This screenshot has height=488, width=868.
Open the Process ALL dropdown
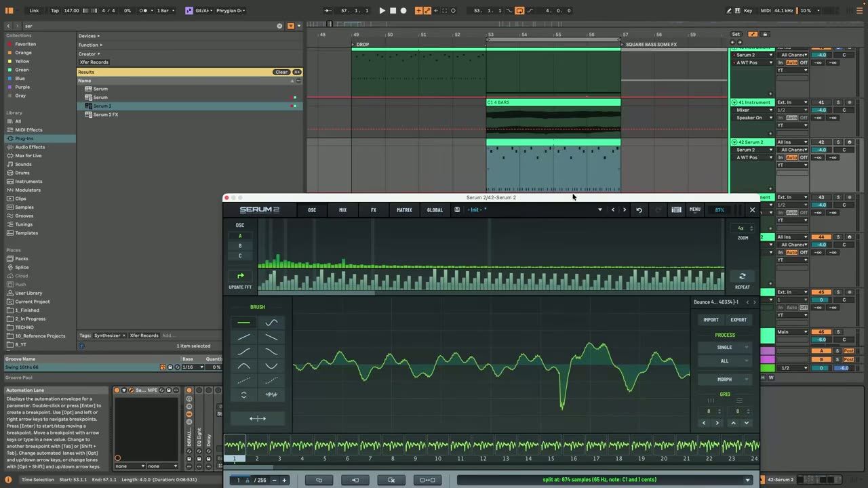coord(724,361)
